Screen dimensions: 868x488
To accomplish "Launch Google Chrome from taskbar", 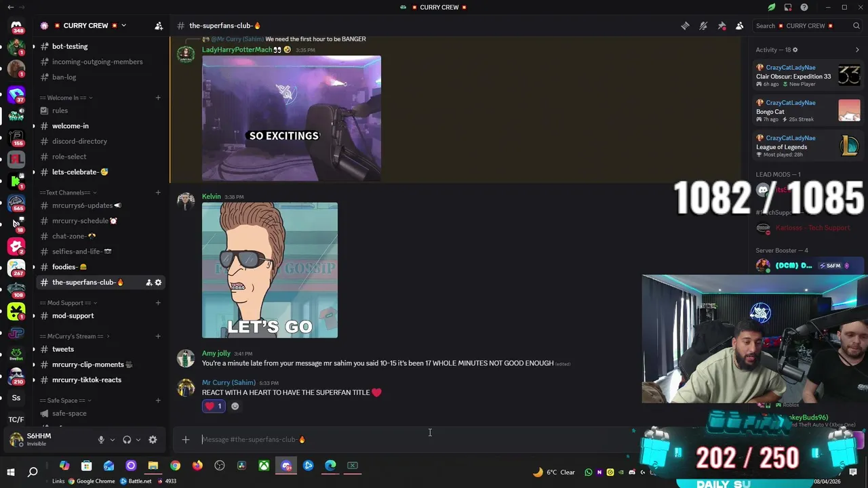I will click(176, 466).
